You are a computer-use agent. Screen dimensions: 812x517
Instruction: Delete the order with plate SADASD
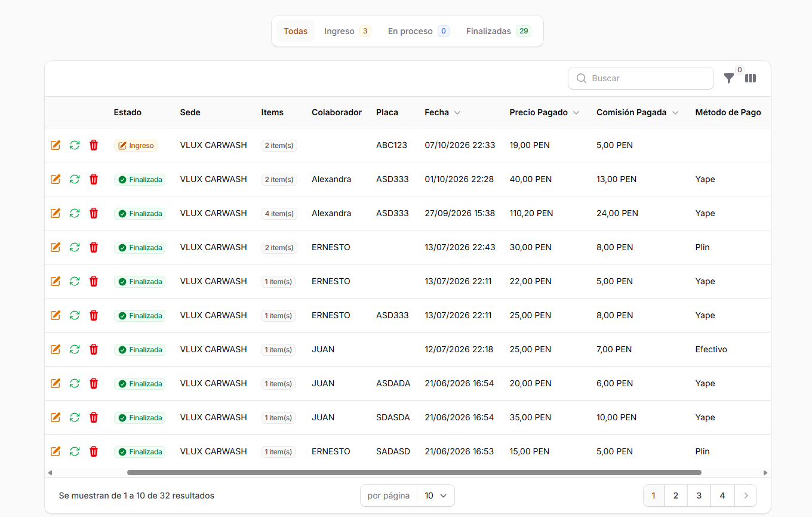pyautogui.click(x=94, y=451)
